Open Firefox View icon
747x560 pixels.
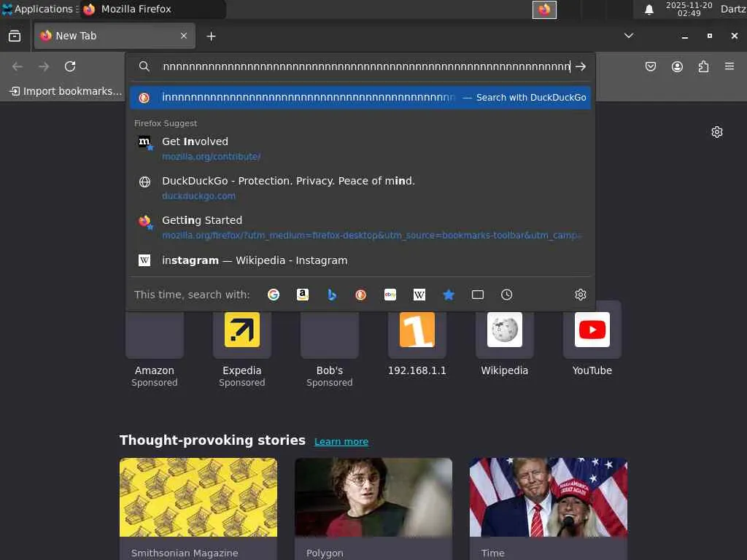(15, 36)
